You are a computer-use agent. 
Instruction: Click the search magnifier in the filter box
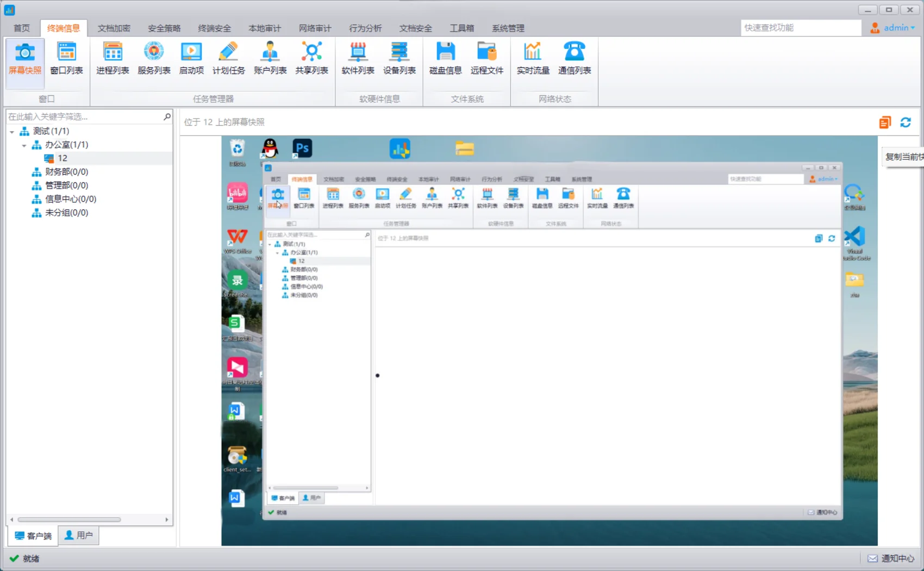pos(167,116)
